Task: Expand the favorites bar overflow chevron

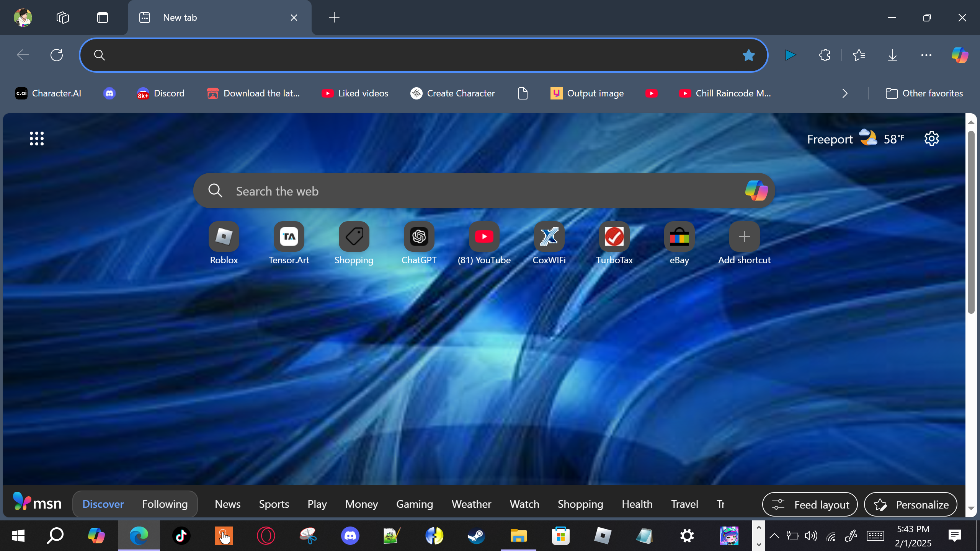Action: [845, 93]
